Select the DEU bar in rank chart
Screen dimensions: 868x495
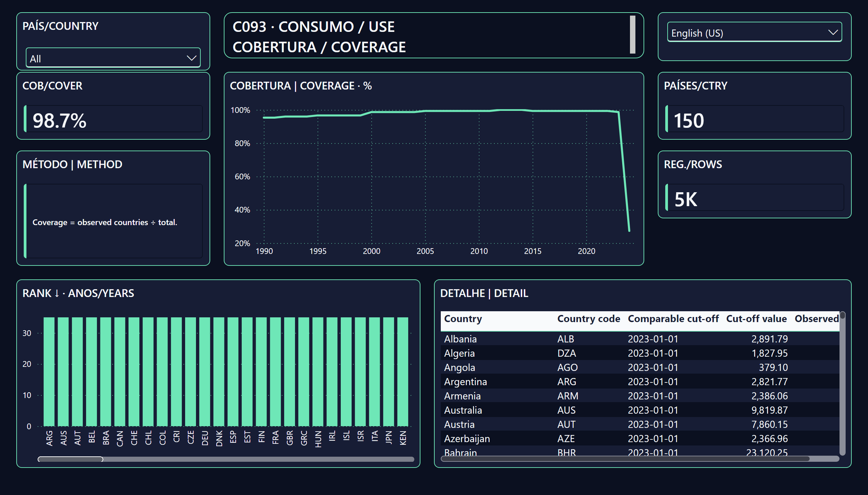coord(205,372)
